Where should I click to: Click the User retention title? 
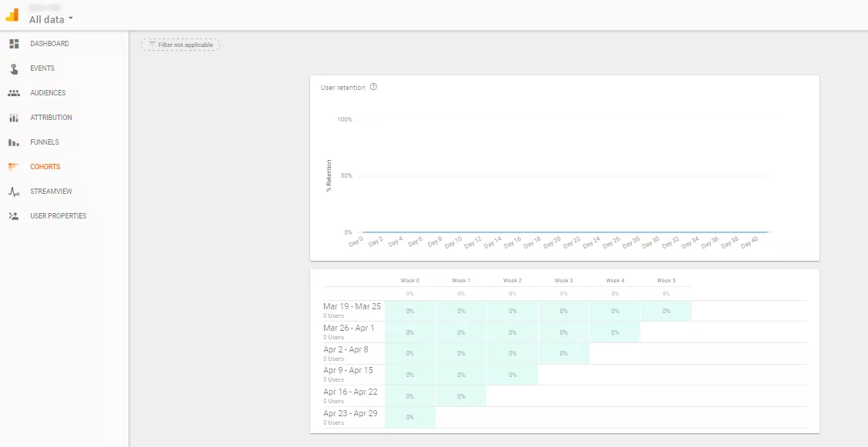pos(342,88)
